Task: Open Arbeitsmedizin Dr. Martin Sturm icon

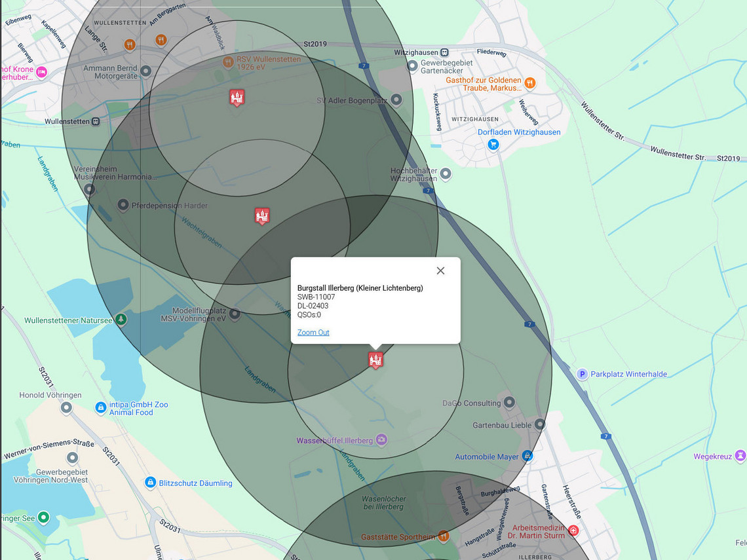Action: point(573,531)
